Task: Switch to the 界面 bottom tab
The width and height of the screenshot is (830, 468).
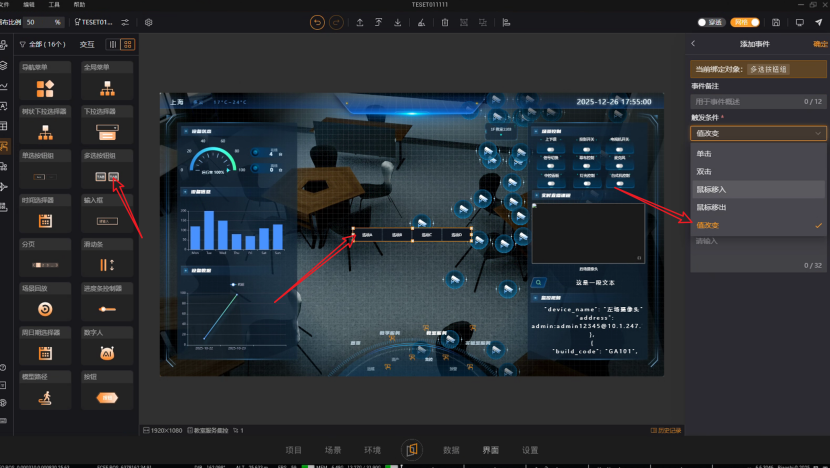Action: click(491, 450)
